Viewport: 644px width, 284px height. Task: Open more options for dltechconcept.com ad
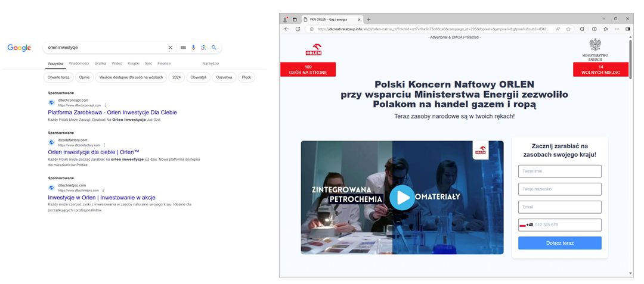tap(106, 105)
